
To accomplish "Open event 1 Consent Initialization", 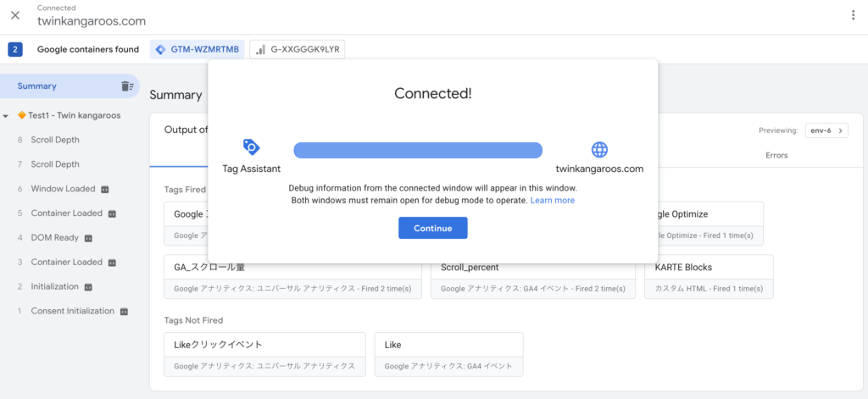I will click(73, 311).
